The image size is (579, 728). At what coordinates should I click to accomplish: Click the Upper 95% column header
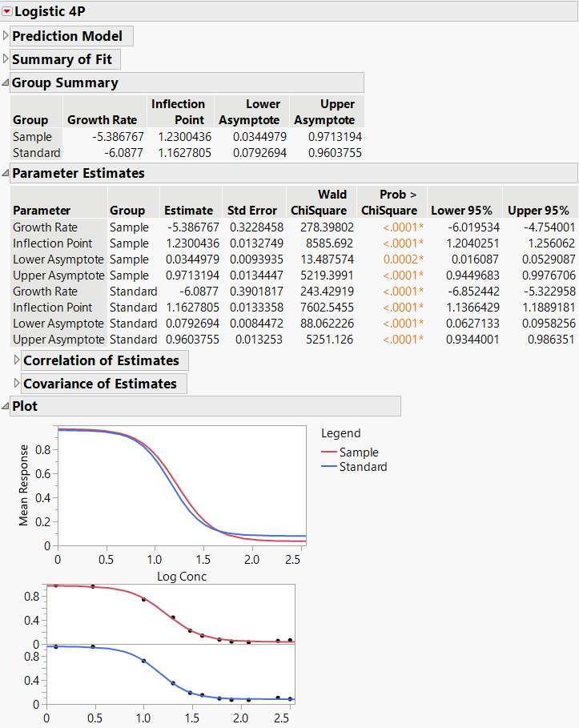[x=538, y=211]
